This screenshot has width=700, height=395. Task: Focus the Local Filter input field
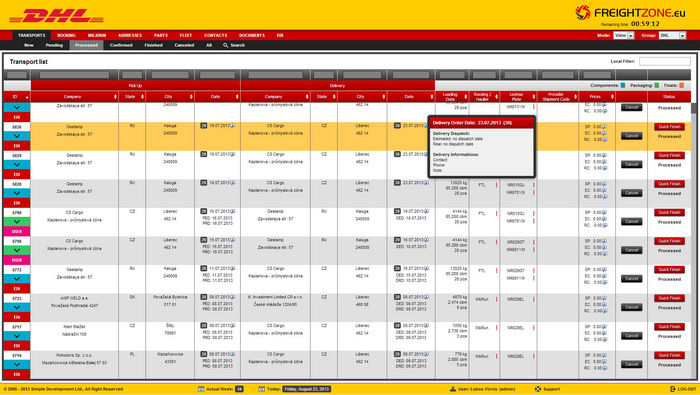(665, 61)
